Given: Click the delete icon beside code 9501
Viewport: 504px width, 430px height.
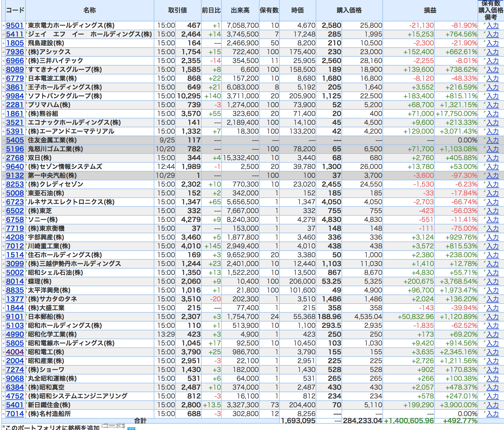Looking at the screenshot, I should (x=3, y=26).
